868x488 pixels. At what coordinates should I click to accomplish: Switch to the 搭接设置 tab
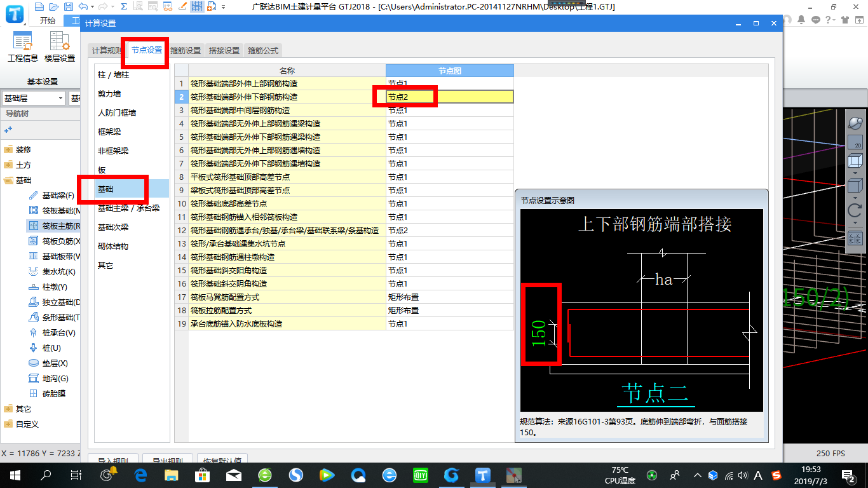[x=224, y=50]
